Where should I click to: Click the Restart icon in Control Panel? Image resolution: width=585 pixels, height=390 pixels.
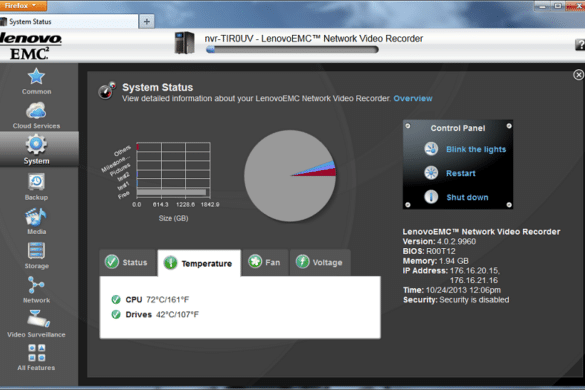(x=431, y=173)
